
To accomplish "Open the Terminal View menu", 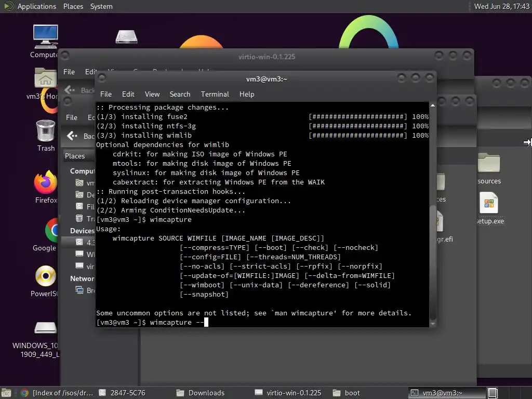I will coord(152,95).
